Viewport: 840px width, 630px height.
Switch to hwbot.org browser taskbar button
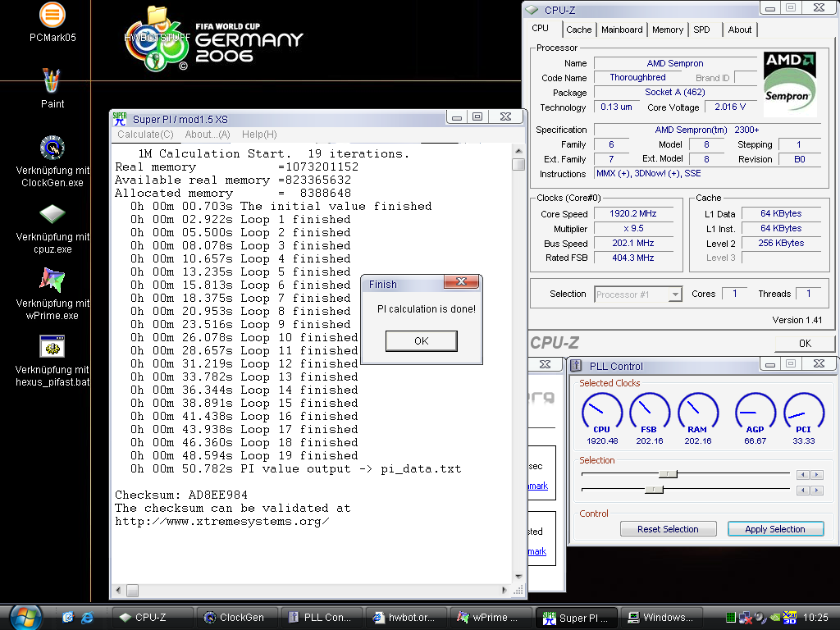[x=406, y=618]
